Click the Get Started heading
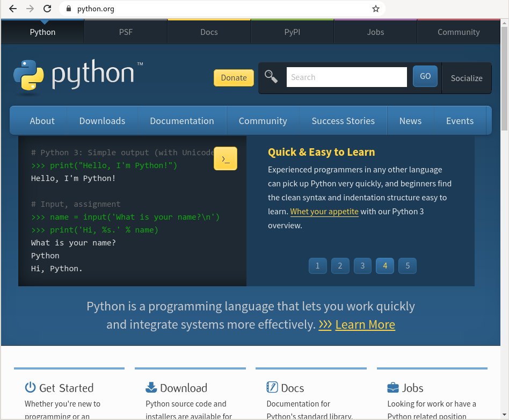 [x=66, y=388]
